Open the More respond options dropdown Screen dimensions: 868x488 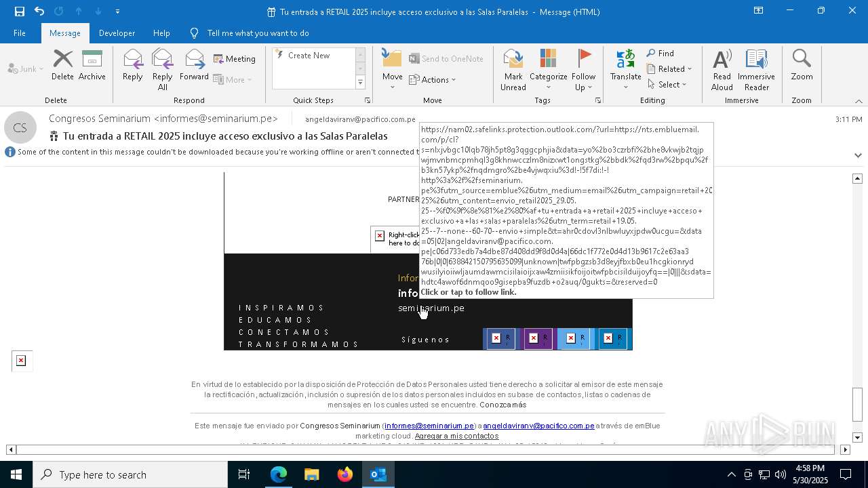tap(233, 79)
